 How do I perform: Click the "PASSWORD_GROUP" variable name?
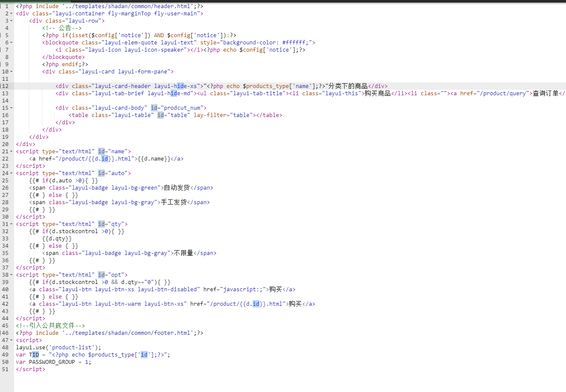[52, 362]
